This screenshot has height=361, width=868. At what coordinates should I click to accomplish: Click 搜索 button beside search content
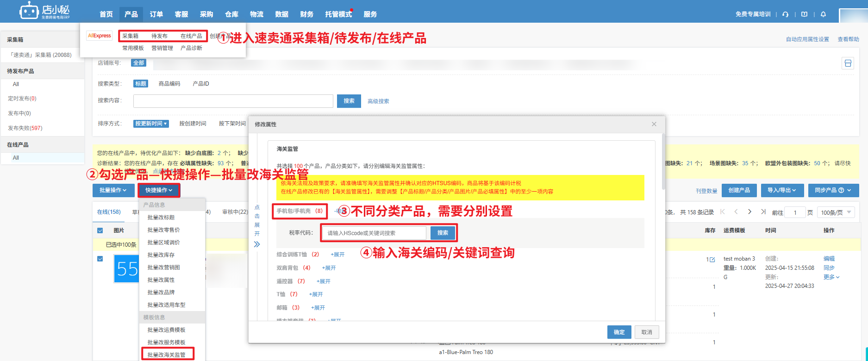click(349, 101)
